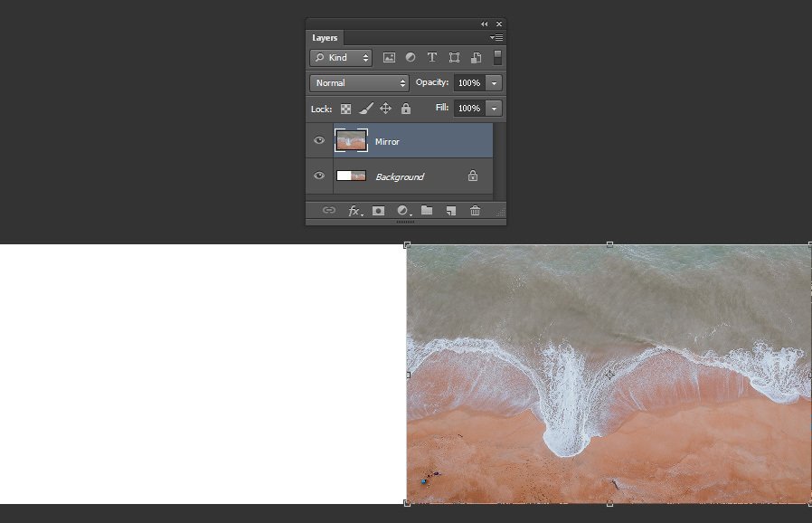Create new fill or adjustment layer

[x=403, y=211]
